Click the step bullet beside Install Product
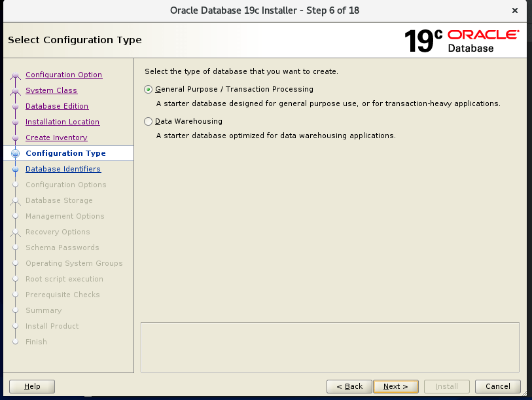This screenshot has width=532, height=400. coord(15,326)
